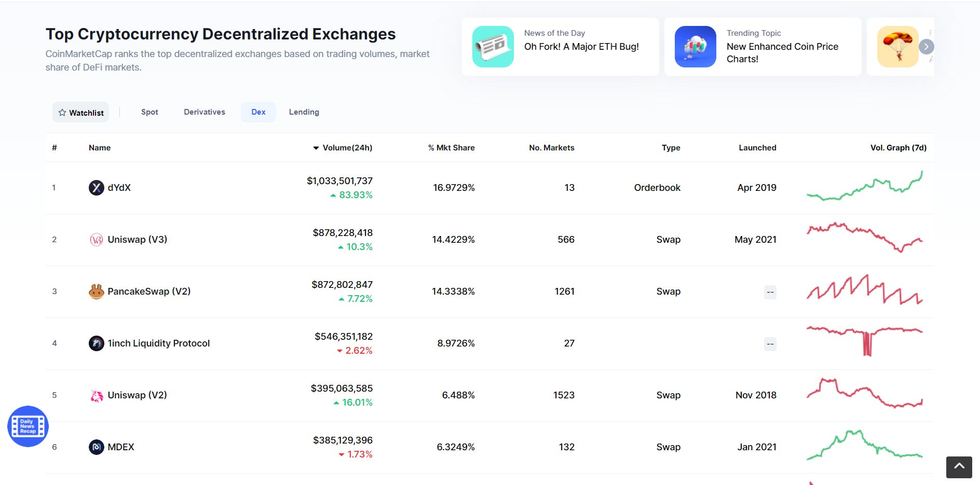Click the Nov 2018 launch date
Image resolution: width=980 pixels, height=485 pixels.
[x=756, y=395]
